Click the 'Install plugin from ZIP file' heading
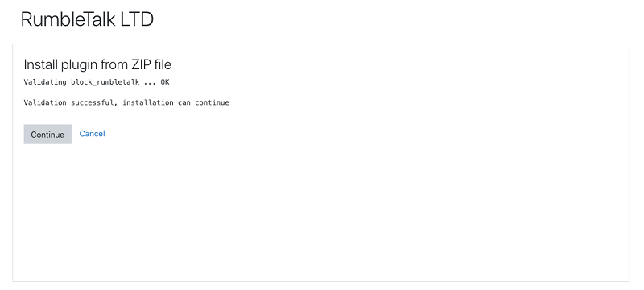This screenshot has width=644, height=290. click(x=97, y=64)
